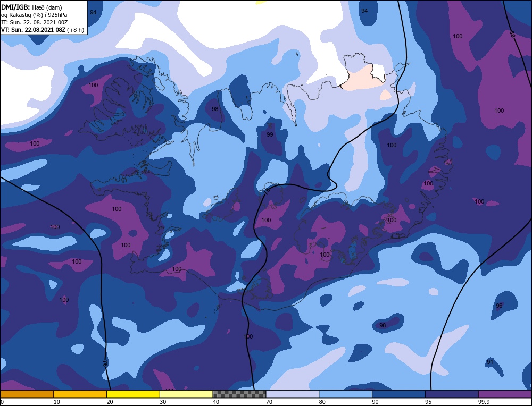This screenshot has height=406, width=532.
Task: Click the "70" legend tick label
Action: (x=269, y=402)
